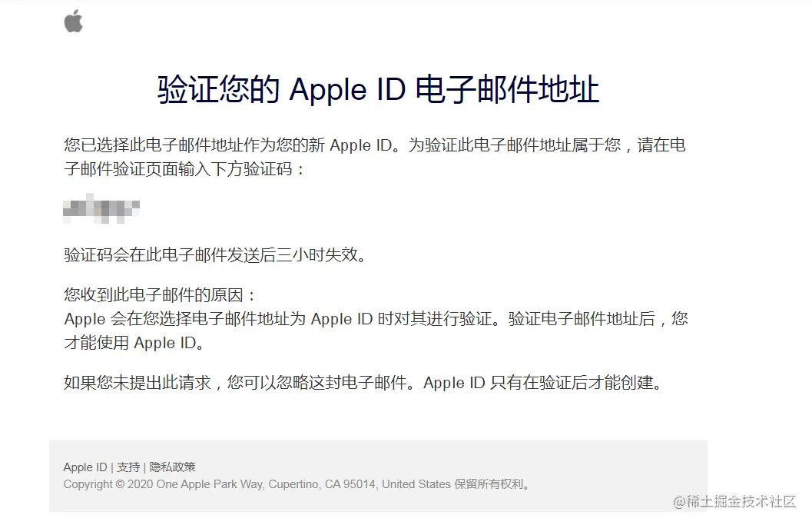Click the blurred verification code
This screenshot has width=812, height=525.
click(101, 209)
